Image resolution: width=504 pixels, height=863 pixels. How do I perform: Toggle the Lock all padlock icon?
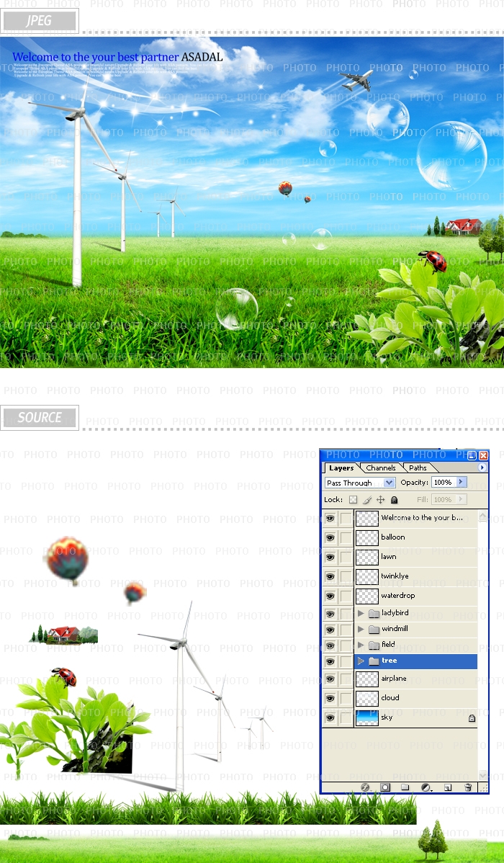pyautogui.click(x=394, y=500)
